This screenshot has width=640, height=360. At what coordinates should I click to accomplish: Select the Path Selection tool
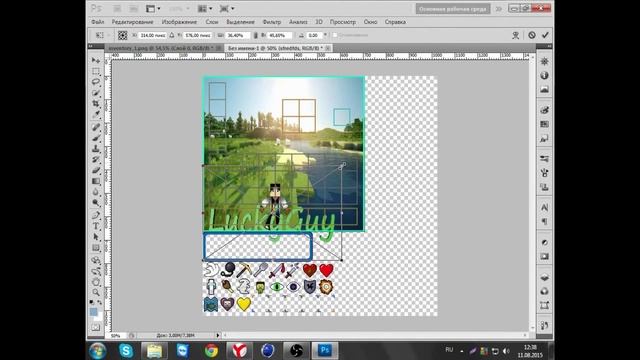[x=96, y=237]
